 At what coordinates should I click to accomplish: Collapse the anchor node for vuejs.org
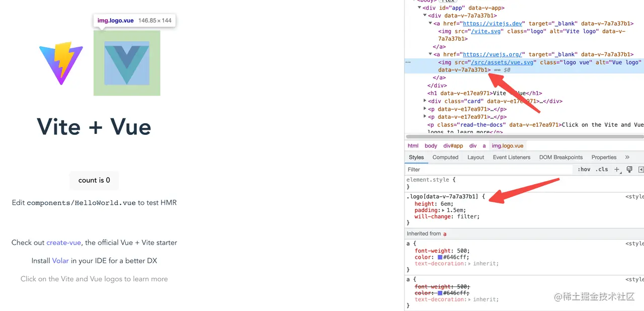click(x=430, y=54)
